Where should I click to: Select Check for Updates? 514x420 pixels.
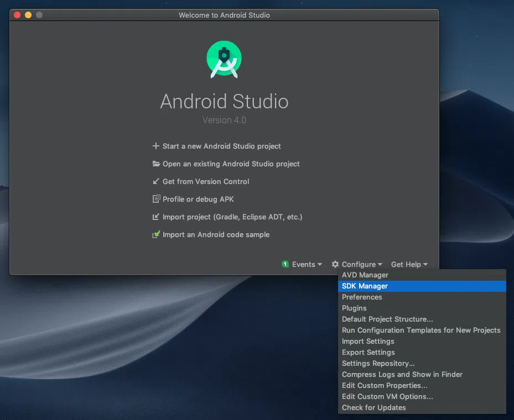[x=422, y=407]
